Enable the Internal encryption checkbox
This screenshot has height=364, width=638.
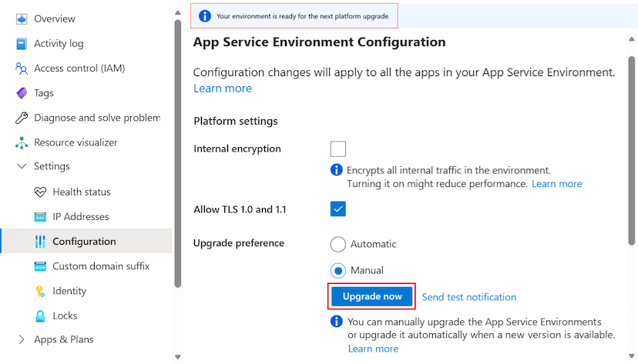pos(337,149)
